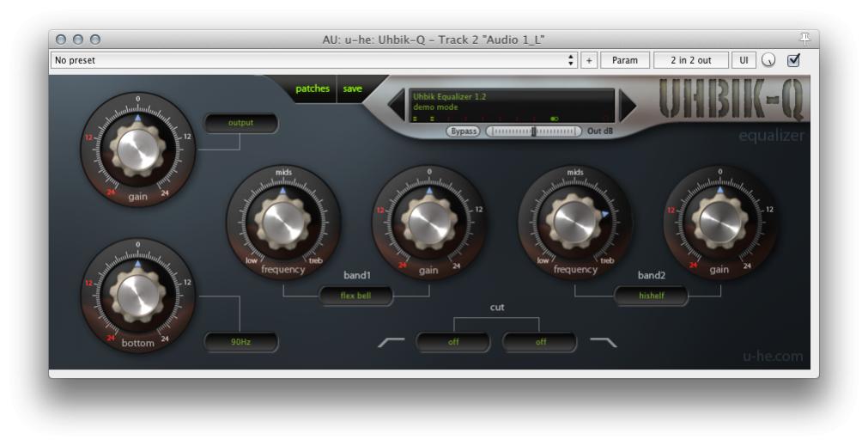This screenshot has width=868, height=446.
Task: Click the low cut filter shape icon
Action: tap(392, 342)
